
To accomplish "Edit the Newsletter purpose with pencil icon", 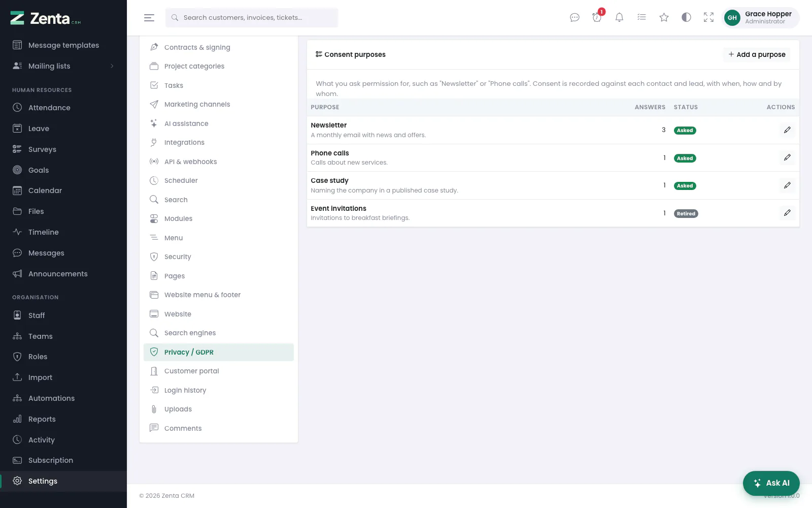I will pyautogui.click(x=787, y=130).
